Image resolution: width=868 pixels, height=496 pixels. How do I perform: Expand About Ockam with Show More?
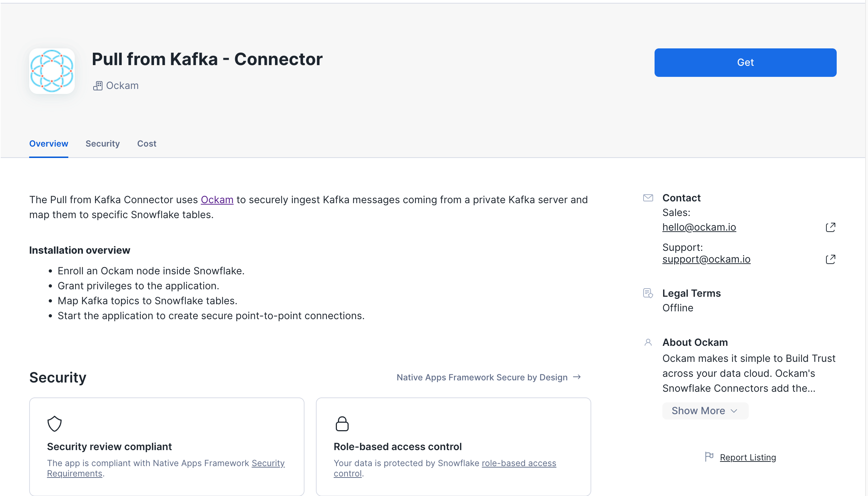pyautogui.click(x=705, y=411)
